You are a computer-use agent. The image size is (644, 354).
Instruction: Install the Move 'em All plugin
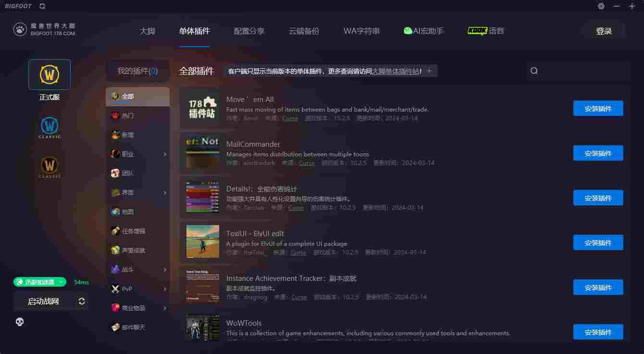pos(598,108)
